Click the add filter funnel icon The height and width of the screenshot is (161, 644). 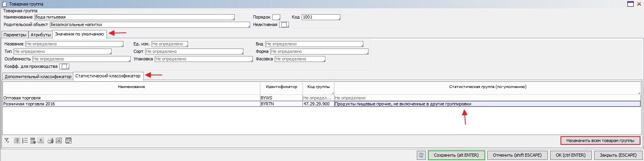point(7,140)
